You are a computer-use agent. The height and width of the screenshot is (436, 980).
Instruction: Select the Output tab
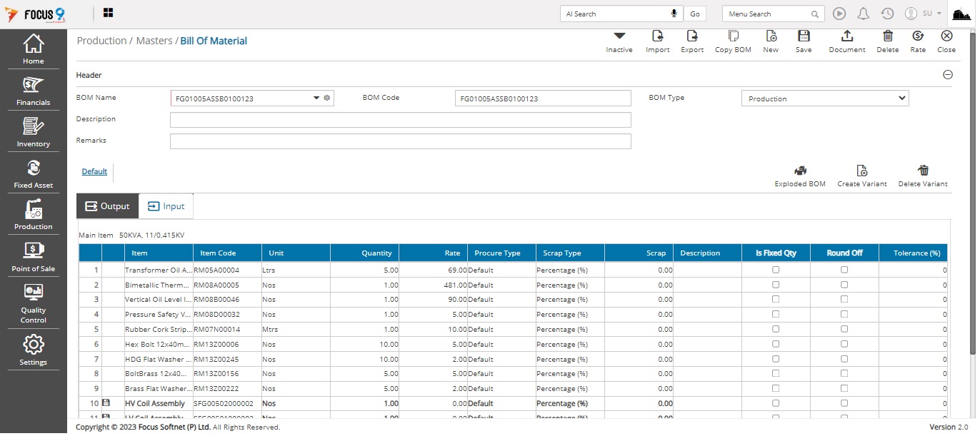coord(107,206)
